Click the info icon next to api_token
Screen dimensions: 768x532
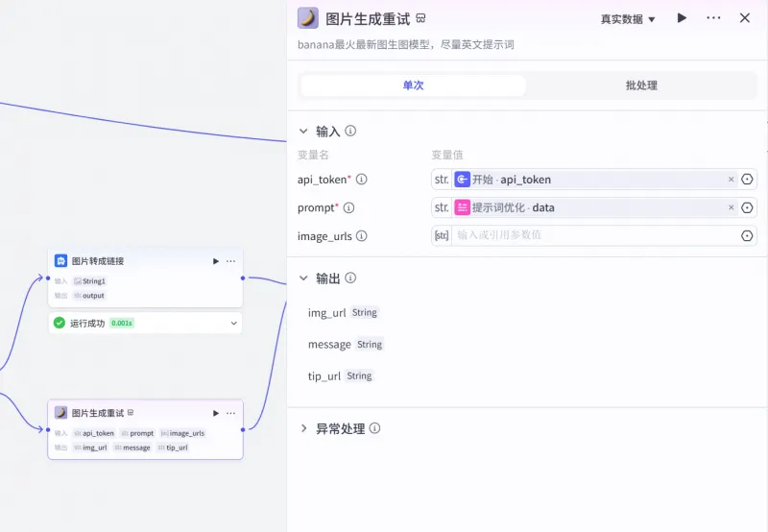click(362, 180)
